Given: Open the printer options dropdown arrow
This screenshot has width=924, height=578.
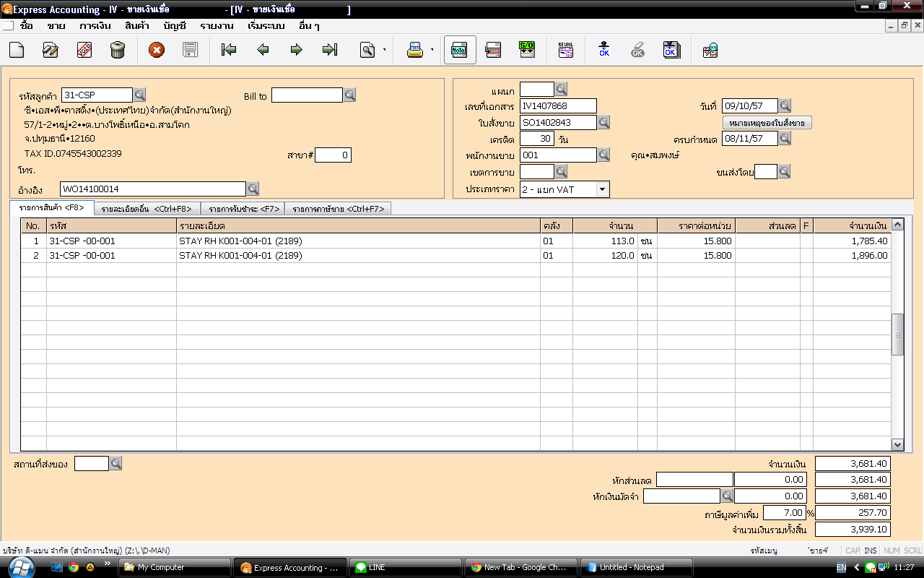Looking at the screenshot, I should (432, 50).
